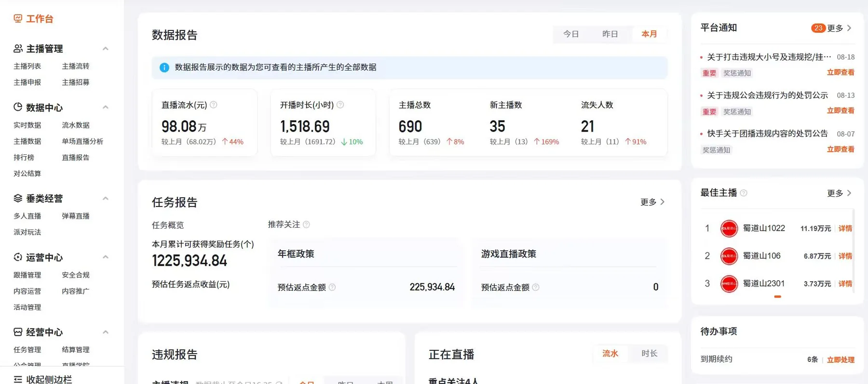
Task: Click the 年框政策 card
Action: point(366,272)
